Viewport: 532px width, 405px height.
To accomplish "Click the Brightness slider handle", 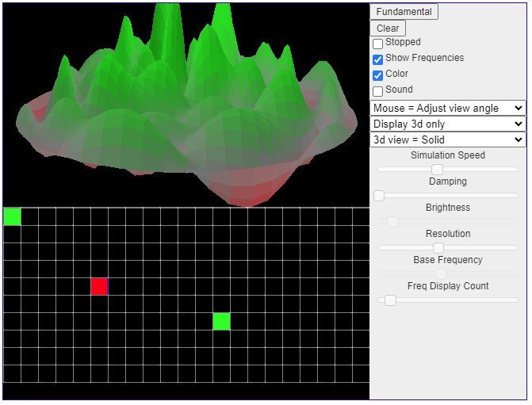I will point(392,222).
